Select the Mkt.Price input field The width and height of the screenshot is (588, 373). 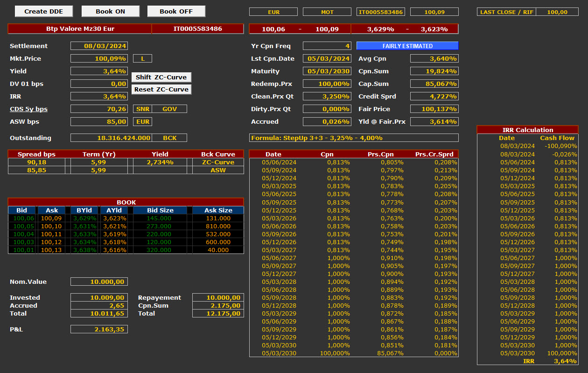[x=99, y=58]
